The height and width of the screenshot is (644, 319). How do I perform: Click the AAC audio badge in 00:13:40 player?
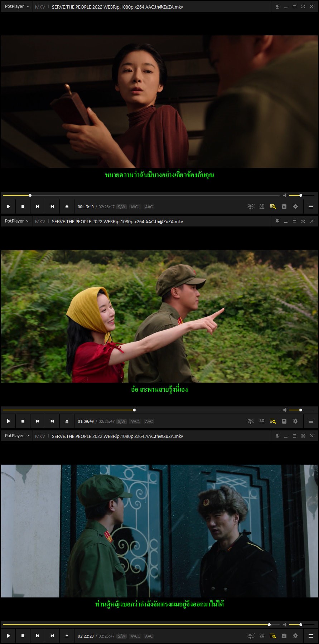[149, 207]
